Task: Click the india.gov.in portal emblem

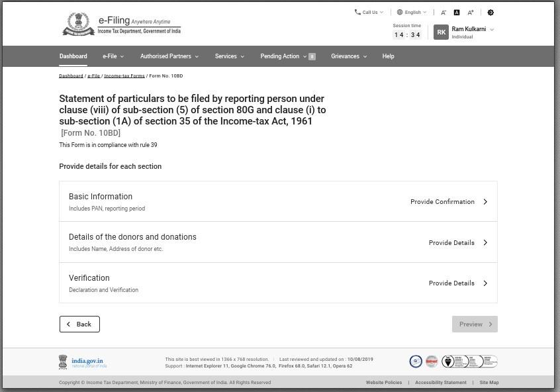Action: (x=62, y=362)
